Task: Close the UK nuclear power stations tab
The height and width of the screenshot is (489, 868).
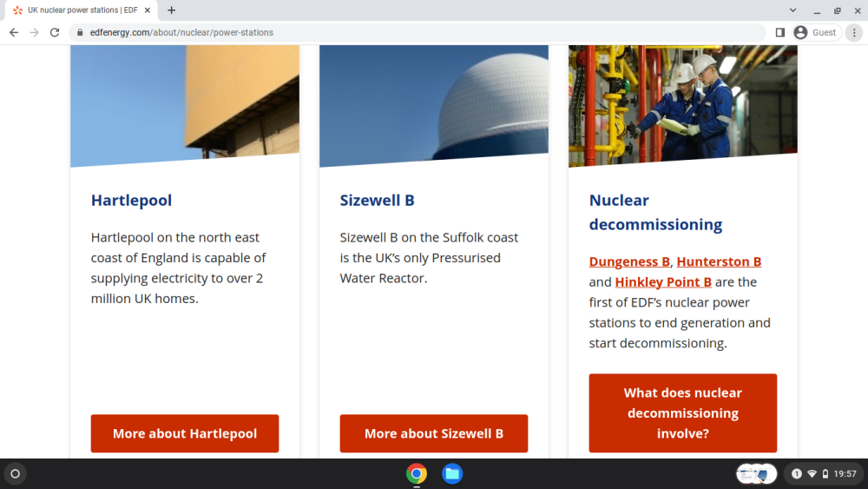Action: pos(148,10)
